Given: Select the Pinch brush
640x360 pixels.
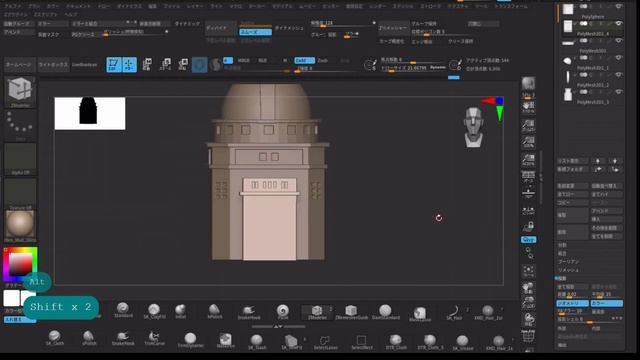Looking at the screenshot, I should (282, 311).
